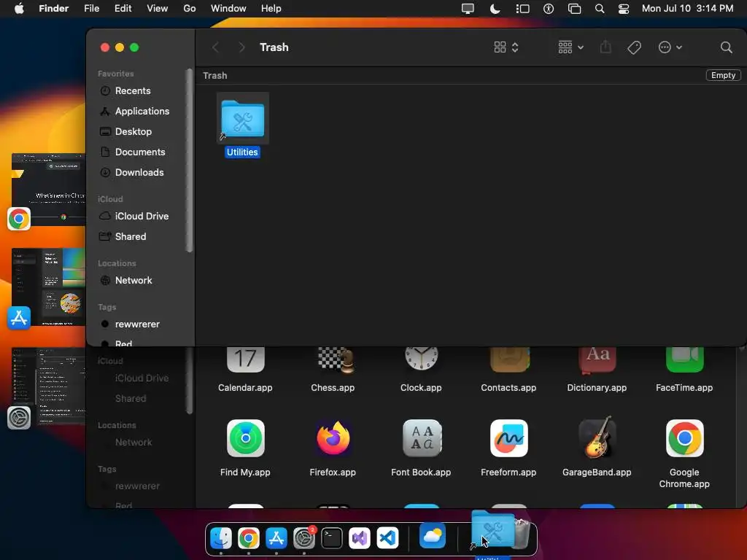Click the Share toolbar icon
The height and width of the screenshot is (560, 747).
605,47
